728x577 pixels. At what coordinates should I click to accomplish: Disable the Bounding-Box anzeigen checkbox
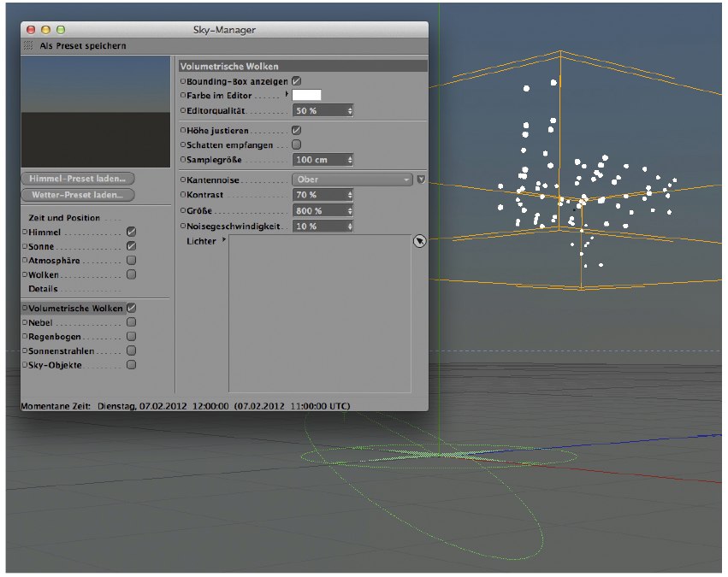pos(296,80)
